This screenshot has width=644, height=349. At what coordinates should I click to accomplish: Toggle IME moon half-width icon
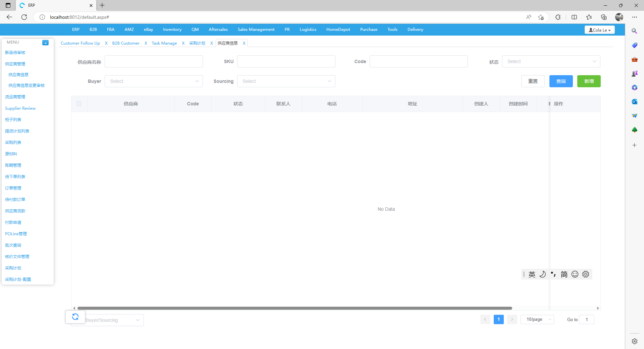[543, 274]
